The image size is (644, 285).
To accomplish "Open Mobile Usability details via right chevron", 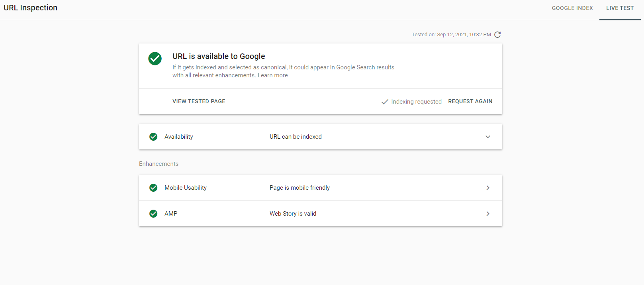I will click(488, 188).
